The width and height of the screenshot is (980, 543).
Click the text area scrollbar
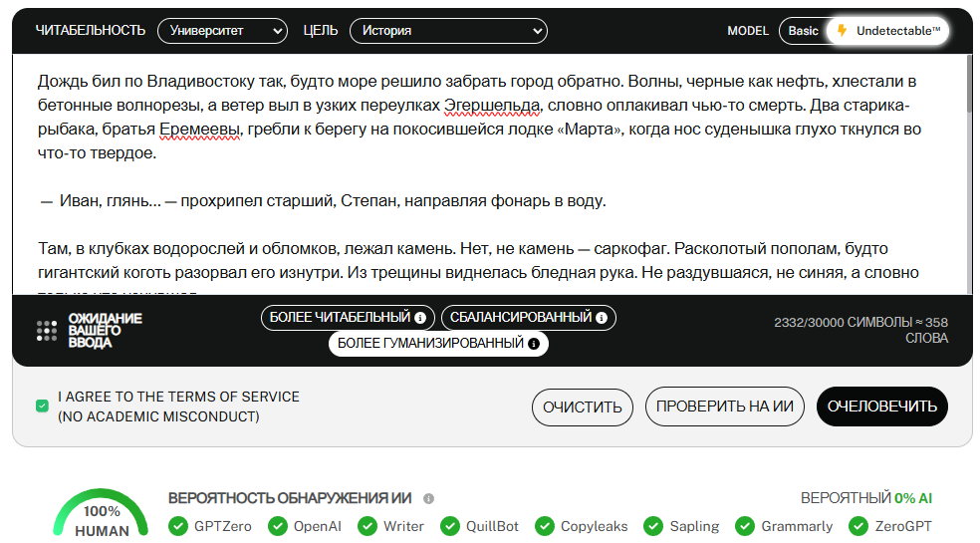click(969, 85)
